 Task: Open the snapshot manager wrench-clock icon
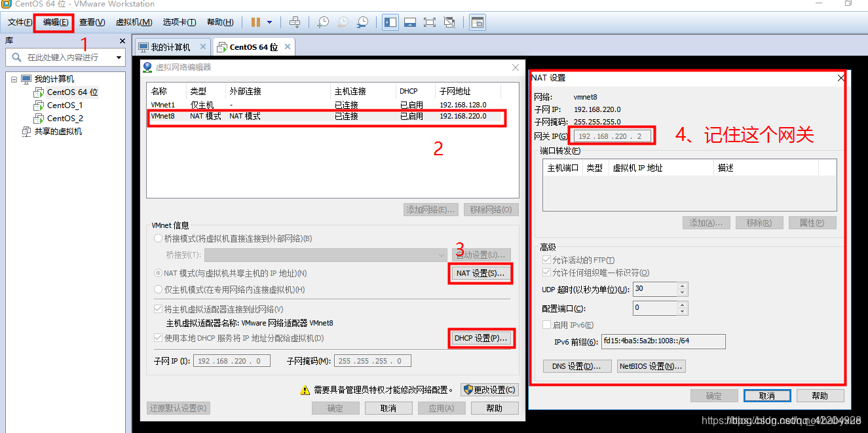362,22
